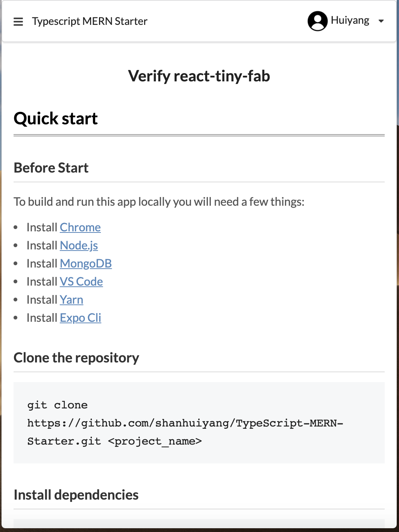Open the VS Code install link
Image resolution: width=399 pixels, height=532 pixels.
pyautogui.click(x=81, y=281)
